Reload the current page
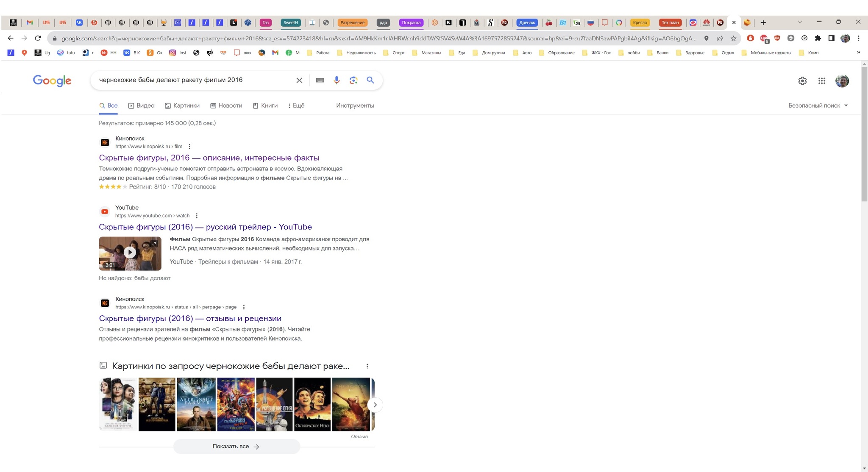The width and height of the screenshot is (868, 472). coord(38,38)
